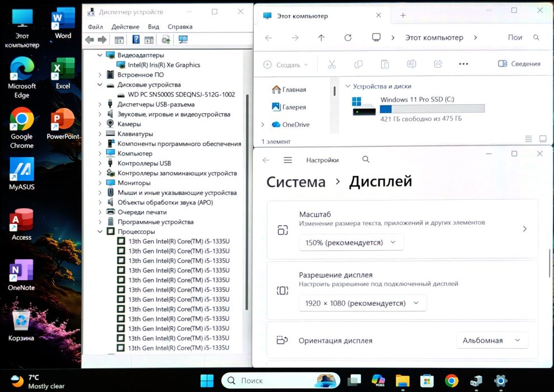Image resolution: width=554 pixels, height=392 pixels.
Task: Open Вид menu in Device Manager
Action: (x=153, y=27)
